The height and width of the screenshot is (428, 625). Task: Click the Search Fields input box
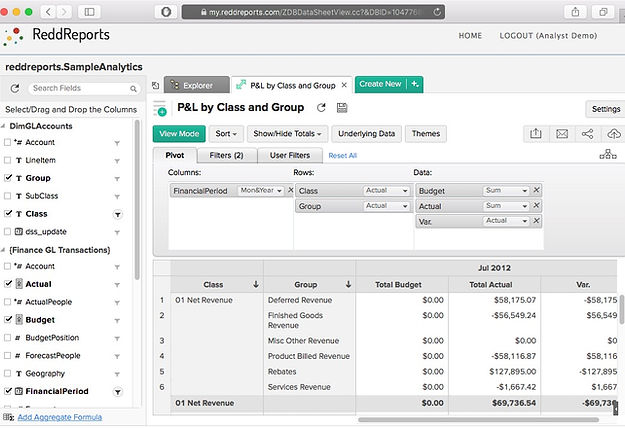[85, 88]
